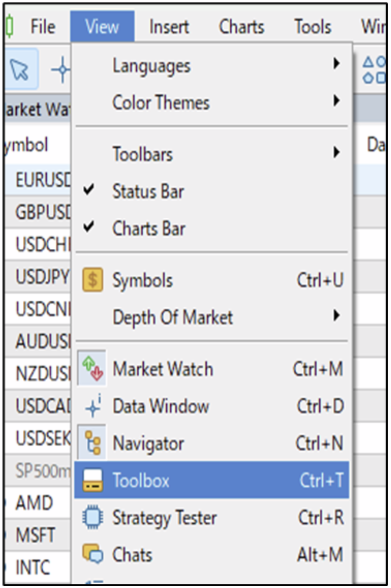
Task: Open the File menu
Action: tap(43, 27)
